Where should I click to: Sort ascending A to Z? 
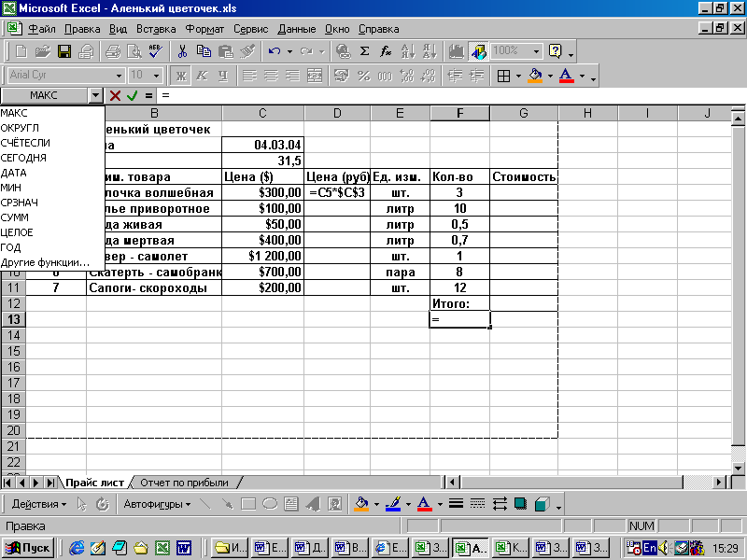tap(408, 51)
